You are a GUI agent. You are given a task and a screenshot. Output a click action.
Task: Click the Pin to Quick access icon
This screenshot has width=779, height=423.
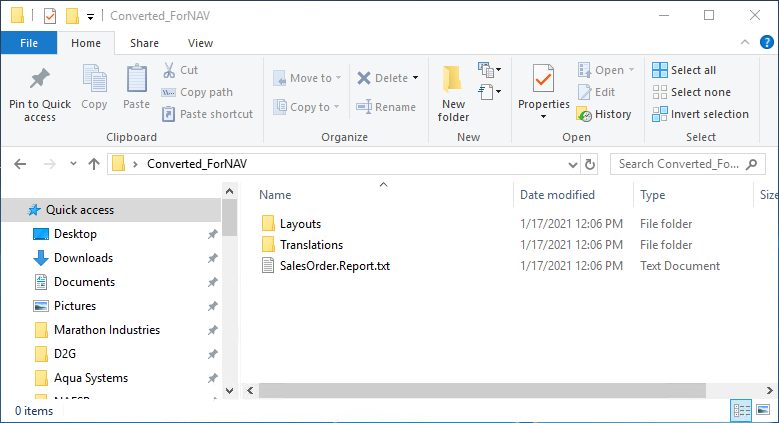click(39, 79)
